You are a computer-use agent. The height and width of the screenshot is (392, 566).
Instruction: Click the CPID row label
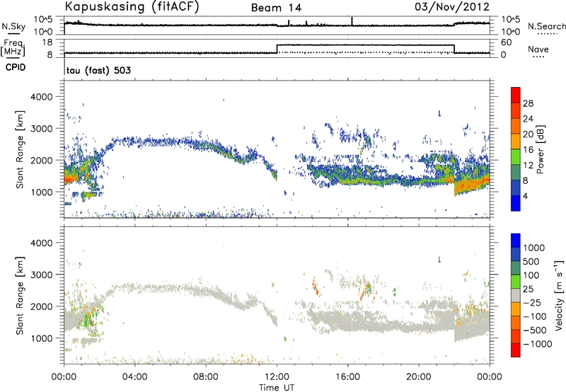point(16,67)
